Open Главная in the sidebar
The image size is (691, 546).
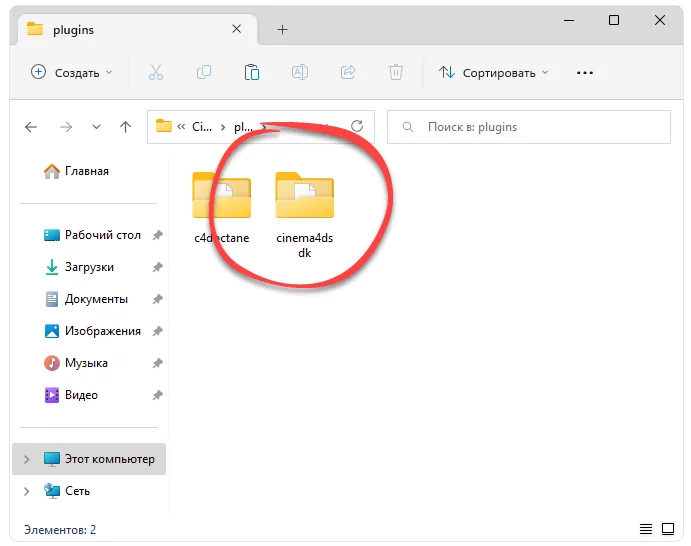89,171
